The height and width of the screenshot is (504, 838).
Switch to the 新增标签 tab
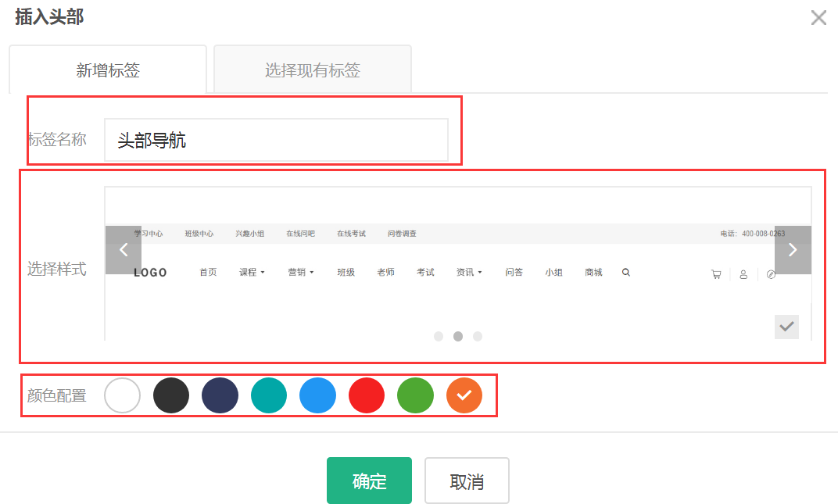coord(107,69)
